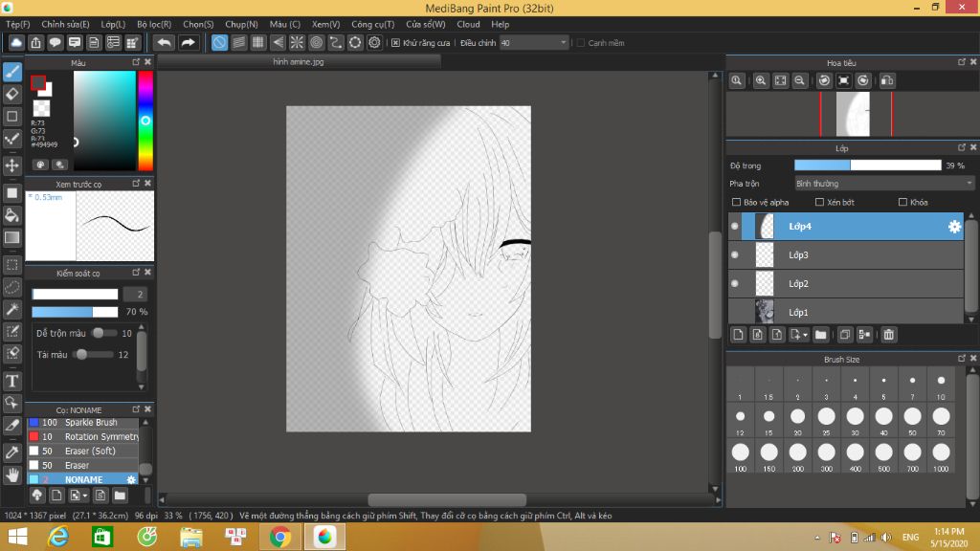This screenshot has height=551, width=980.
Task: Pick the Move tool with four arrows
Action: 12,165
